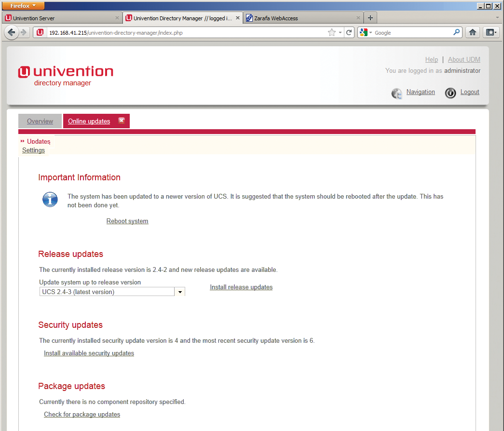Open the Firefox application menu
Screen dimensions: 504x431
tap(24, 6)
